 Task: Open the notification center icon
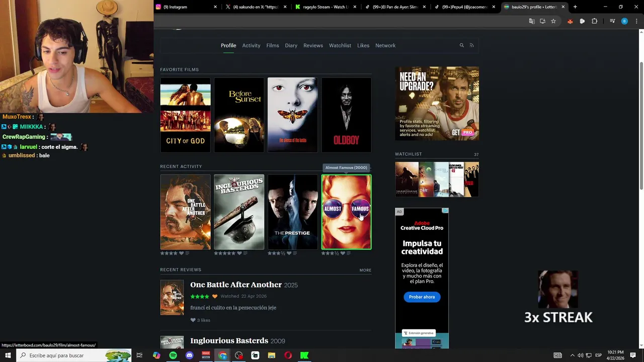pyautogui.click(x=633, y=355)
